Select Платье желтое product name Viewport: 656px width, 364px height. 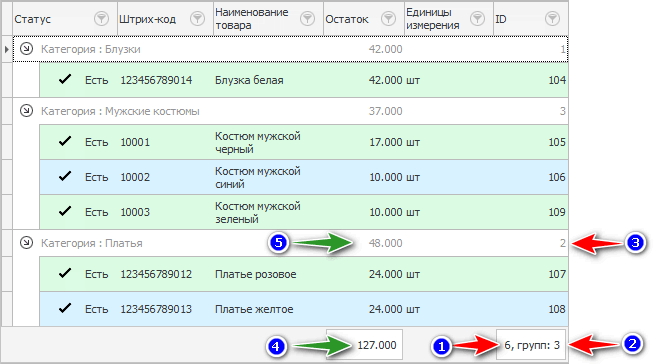254,309
